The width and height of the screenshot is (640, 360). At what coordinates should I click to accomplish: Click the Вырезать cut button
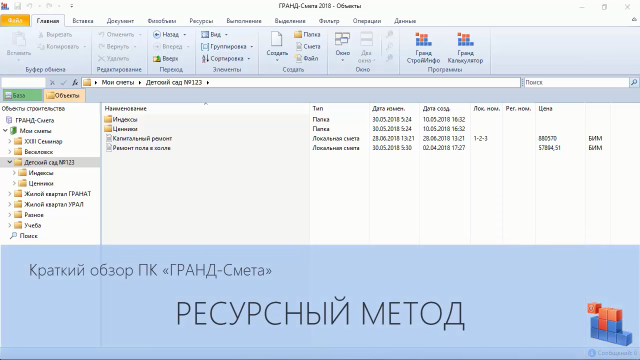pos(55,35)
